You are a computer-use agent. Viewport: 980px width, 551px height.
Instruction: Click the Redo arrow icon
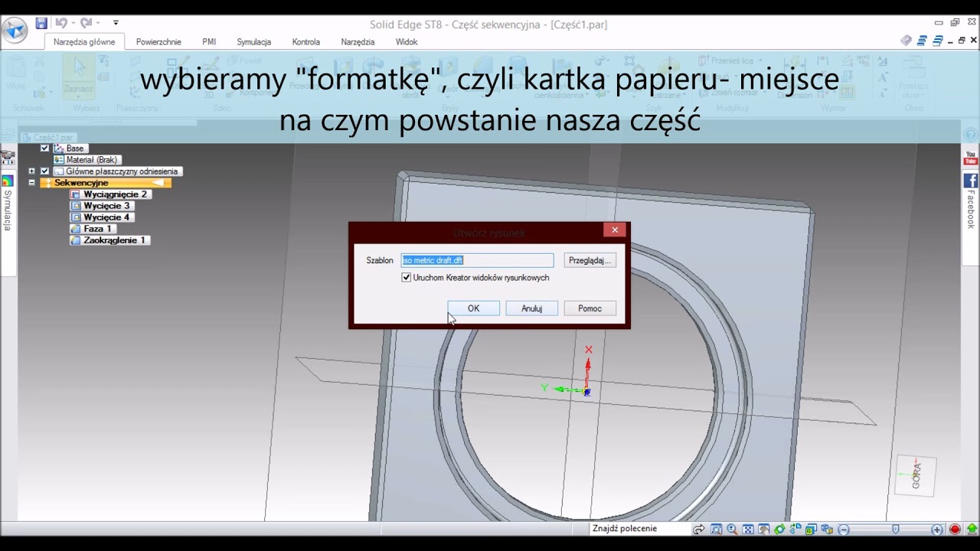(86, 24)
